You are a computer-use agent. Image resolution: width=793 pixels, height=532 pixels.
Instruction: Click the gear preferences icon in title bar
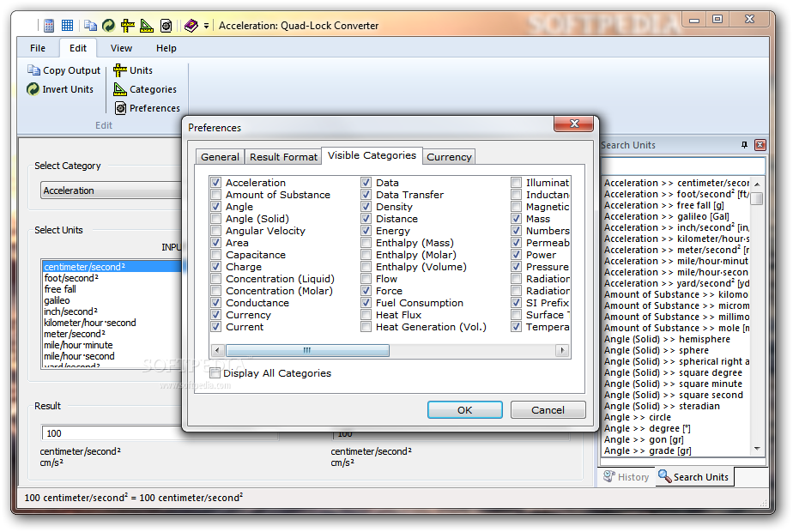coord(166,25)
